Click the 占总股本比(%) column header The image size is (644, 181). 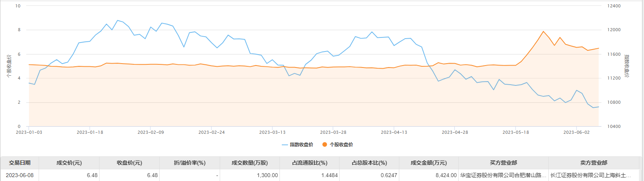pos(369,163)
